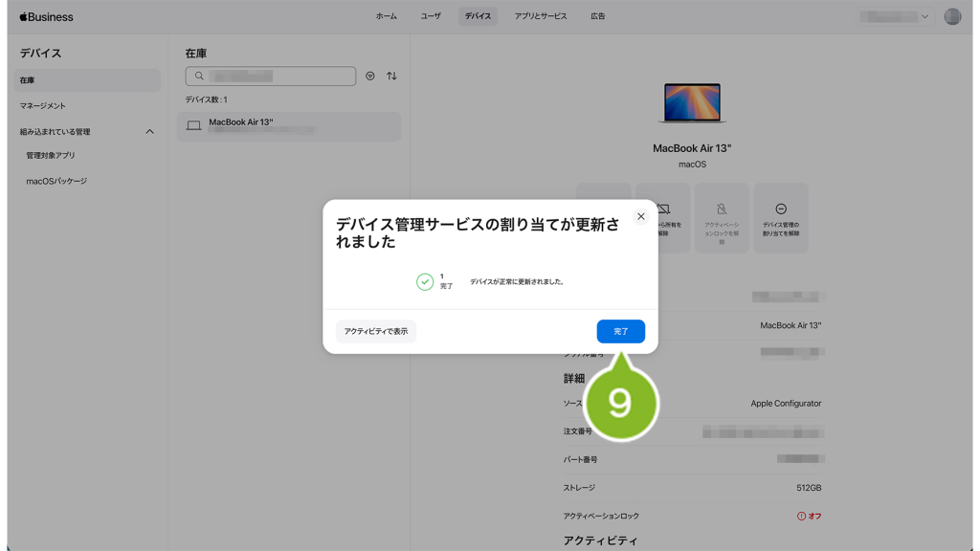Click the デバイス管理の割り当てを解除 icon button
The width and height of the screenshot is (980, 551).
[781, 218]
